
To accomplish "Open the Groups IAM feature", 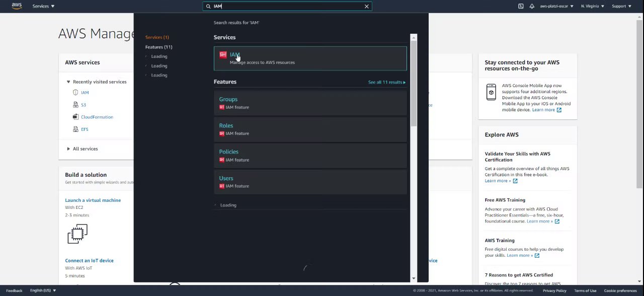I will pyautogui.click(x=310, y=103).
